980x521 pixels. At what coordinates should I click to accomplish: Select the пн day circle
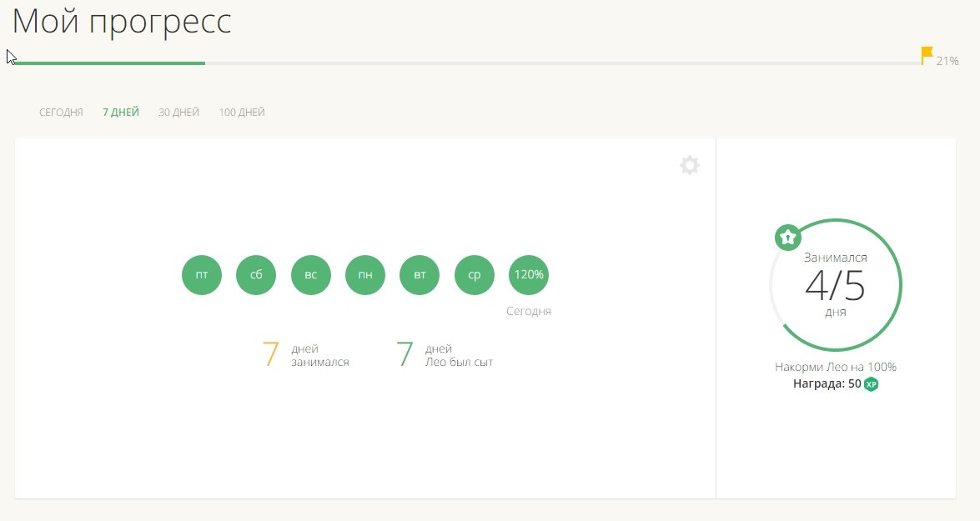coord(365,275)
